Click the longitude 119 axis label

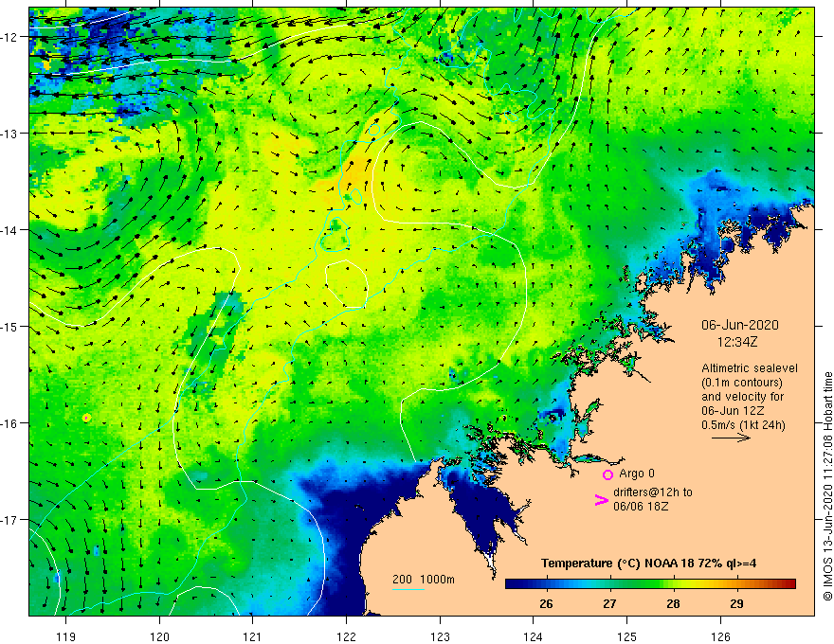click(x=66, y=636)
